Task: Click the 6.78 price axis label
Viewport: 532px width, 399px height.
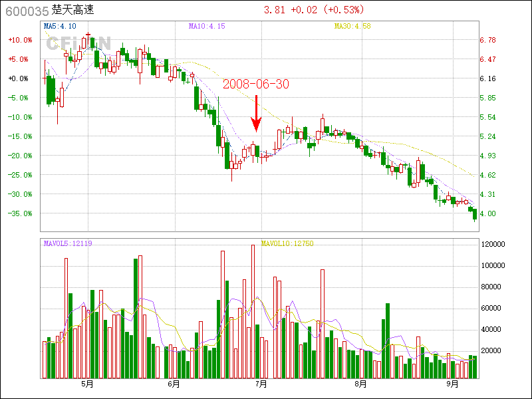Action: pos(487,40)
